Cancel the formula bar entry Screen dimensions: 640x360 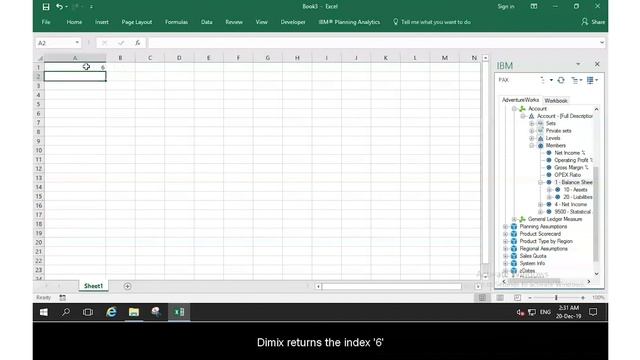pos(104,43)
